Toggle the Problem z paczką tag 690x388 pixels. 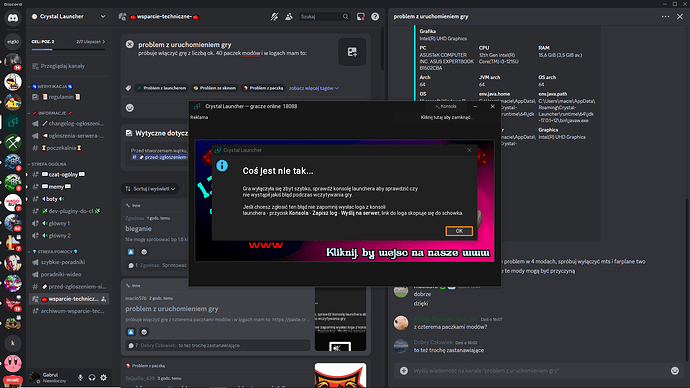point(264,88)
